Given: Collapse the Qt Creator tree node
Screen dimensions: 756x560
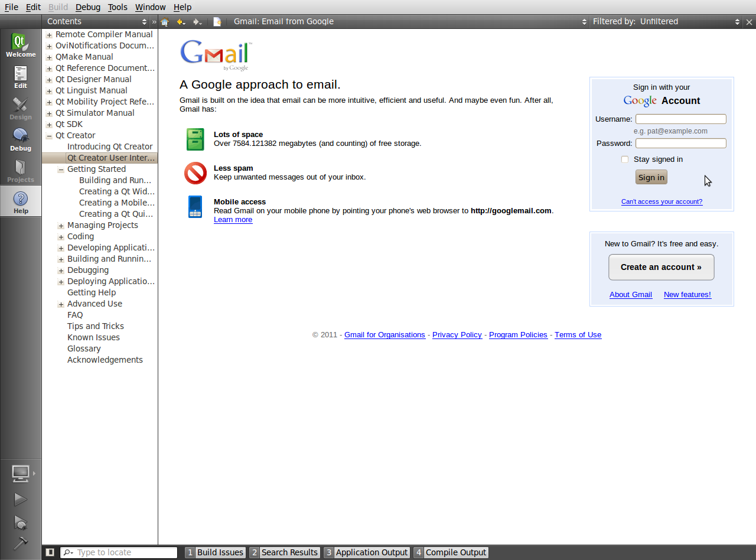Looking at the screenshot, I should coord(50,136).
